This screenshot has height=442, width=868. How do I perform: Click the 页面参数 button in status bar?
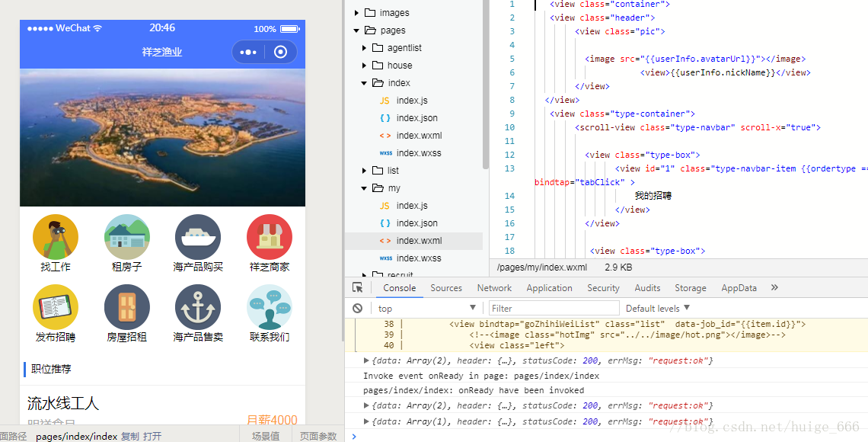coord(318,437)
